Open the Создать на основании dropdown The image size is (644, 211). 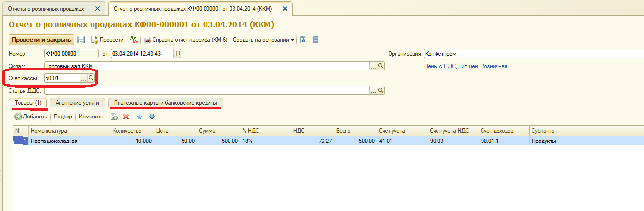pos(263,40)
